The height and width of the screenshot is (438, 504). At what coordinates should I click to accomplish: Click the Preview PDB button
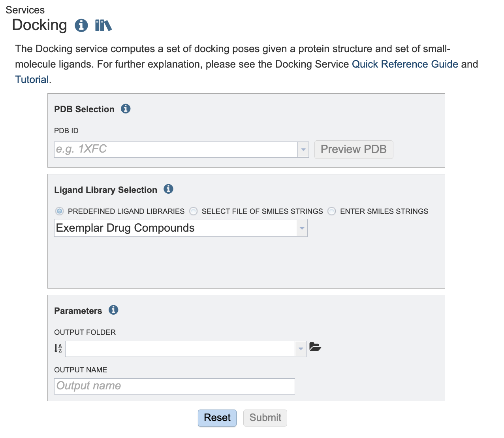(x=354, y=149)
